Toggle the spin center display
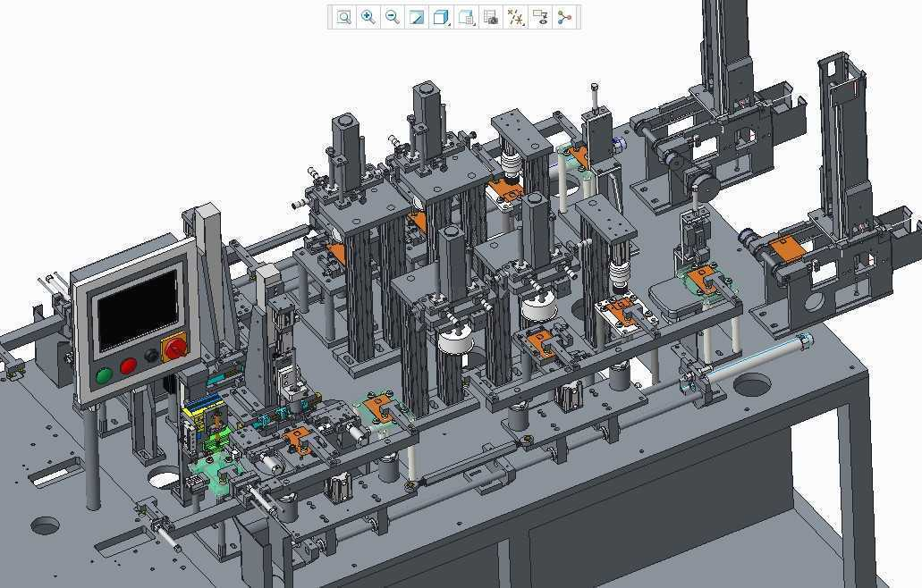922x588 pixels. (x=564, y=17)
